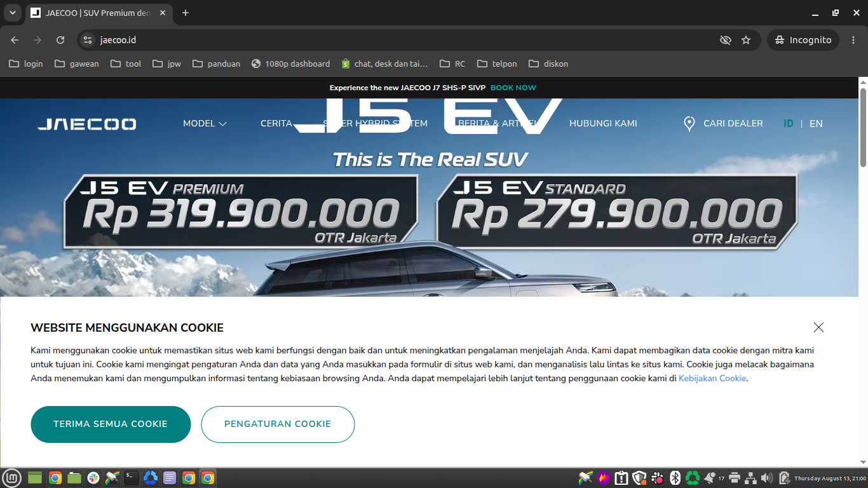Open the tab search dropdown arrow

[12, 13]
